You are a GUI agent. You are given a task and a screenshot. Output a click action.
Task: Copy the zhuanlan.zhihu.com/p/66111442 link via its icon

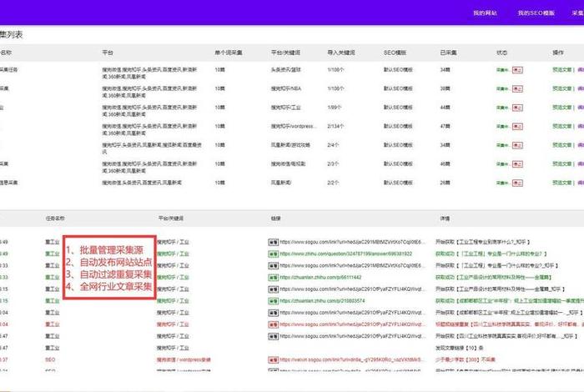click(274, 278)
